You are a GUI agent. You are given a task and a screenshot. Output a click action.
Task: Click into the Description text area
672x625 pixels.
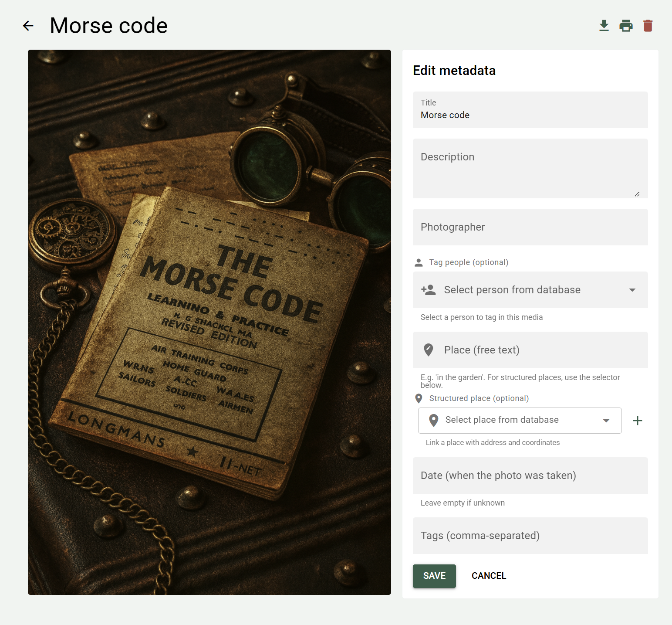[530, 169]
